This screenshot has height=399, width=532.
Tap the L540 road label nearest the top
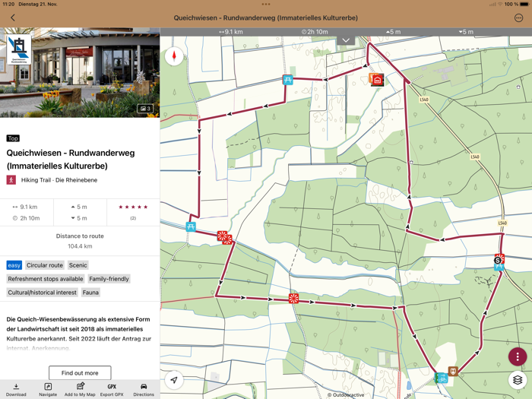coord(424,100)
